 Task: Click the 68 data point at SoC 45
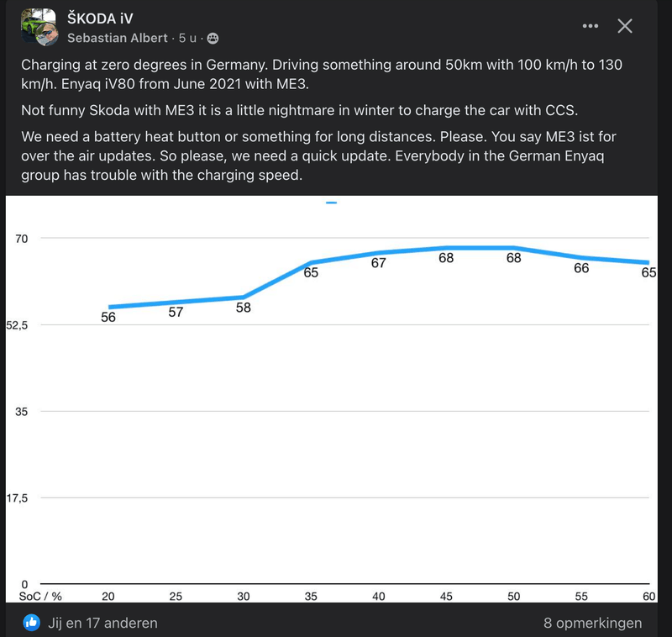[x=446, y=248]
